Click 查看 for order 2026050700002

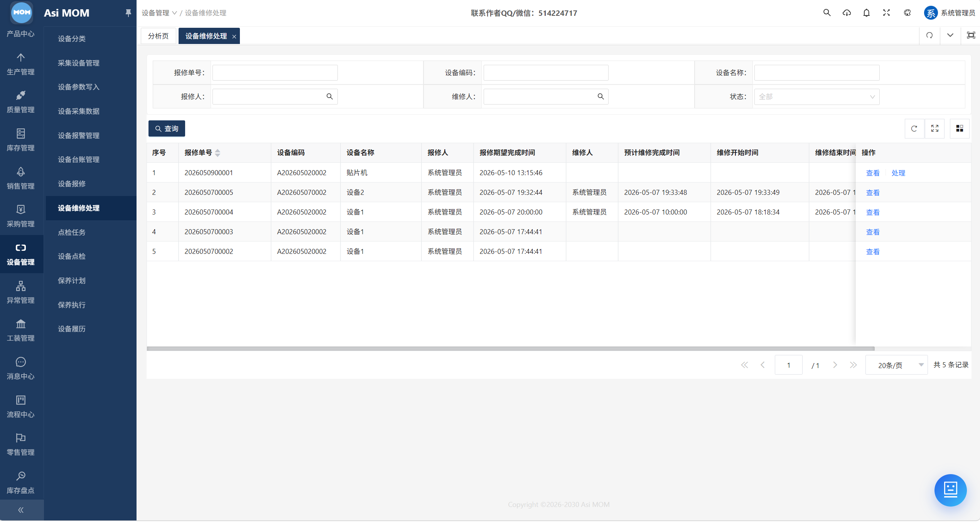point(873,252)
